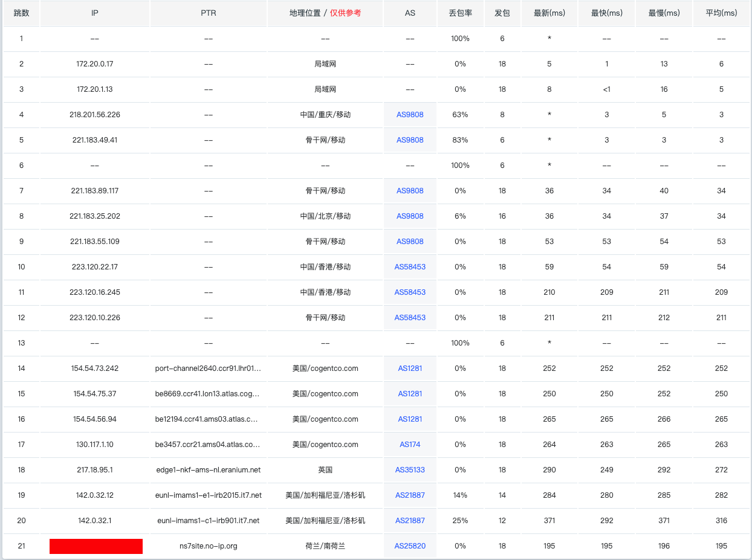This screenshot has height=560, width=752.
Task: Click the 丢包率 column header
Action: click(x=461, y=13)
